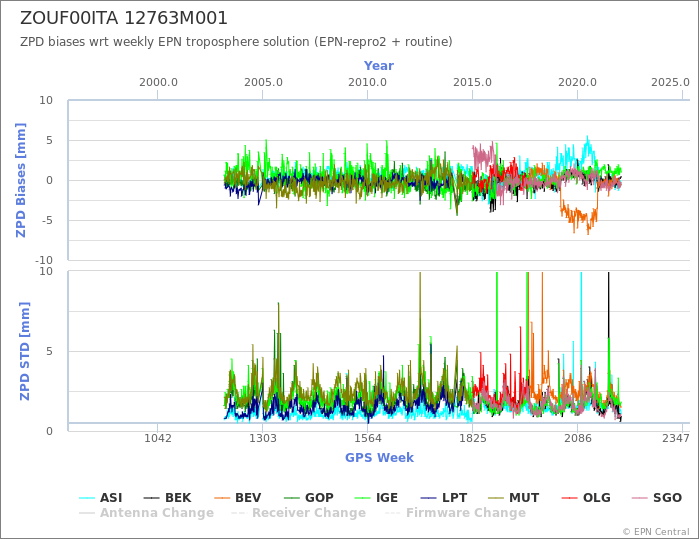The image size is (700, 540).
Task: Toggle the MUT series legend entry
Action: click(x=513, y=498)
